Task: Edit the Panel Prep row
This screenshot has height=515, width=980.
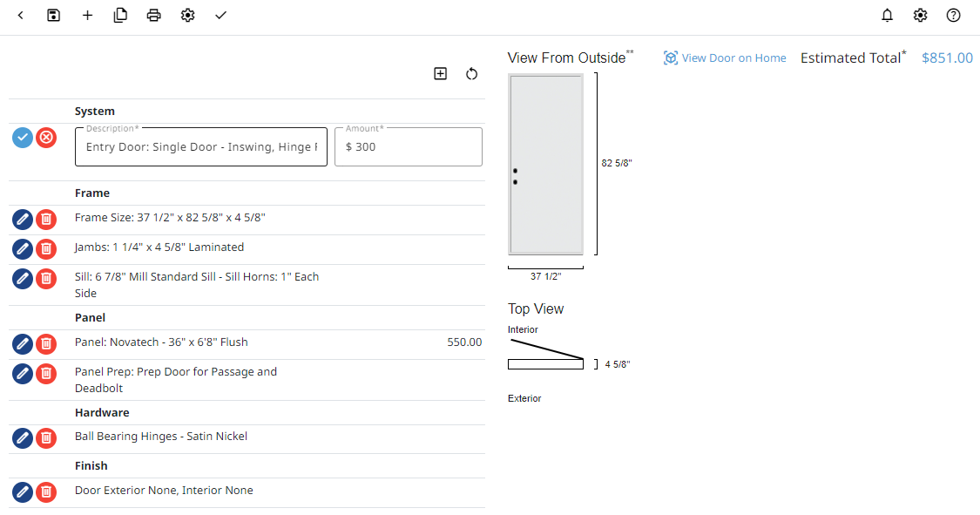Action: [23, 374]
